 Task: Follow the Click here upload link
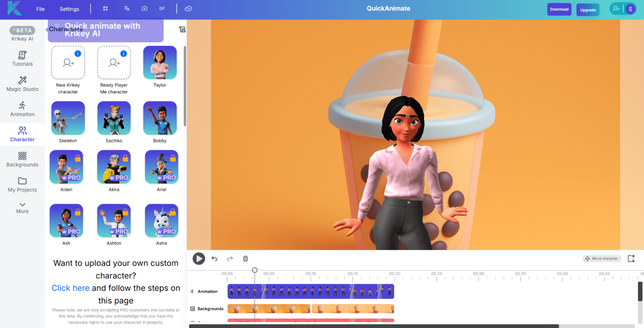click(x=70, y=288)
